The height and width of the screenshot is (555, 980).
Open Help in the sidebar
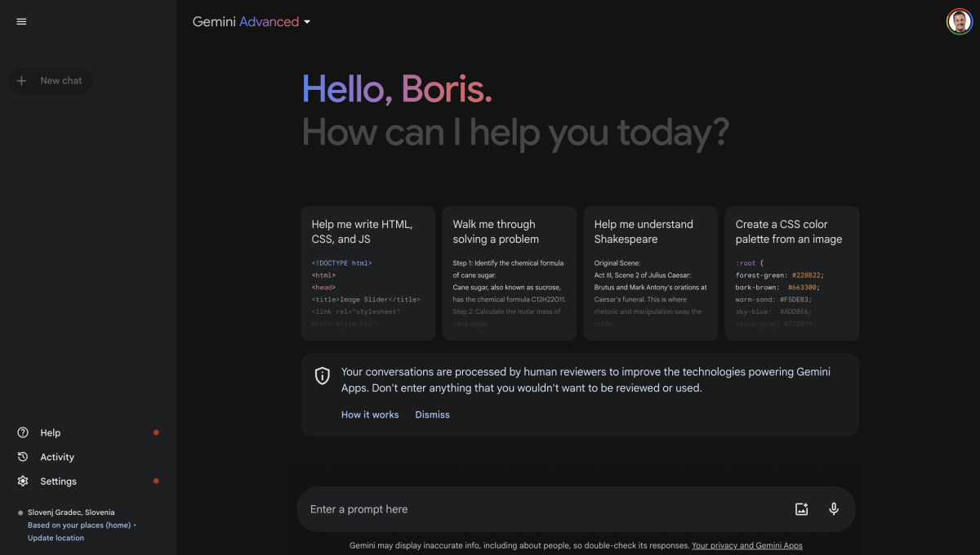pos(88,432)
